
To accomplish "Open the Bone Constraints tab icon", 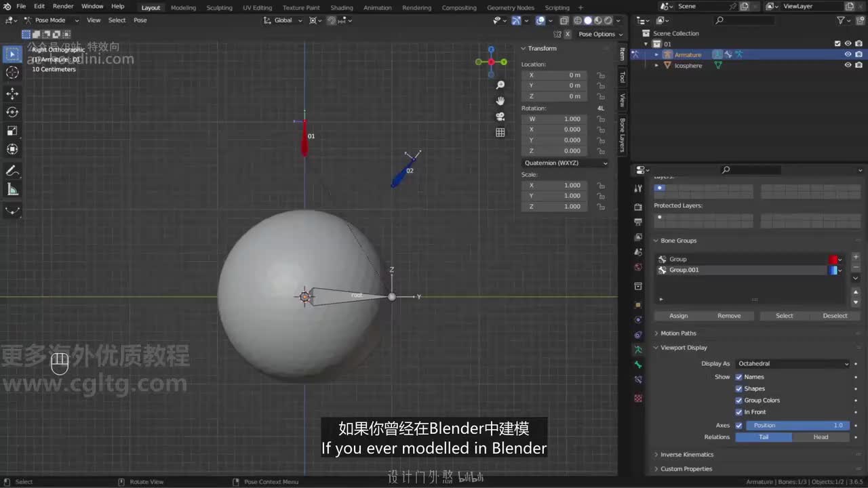I will (637, 380).
